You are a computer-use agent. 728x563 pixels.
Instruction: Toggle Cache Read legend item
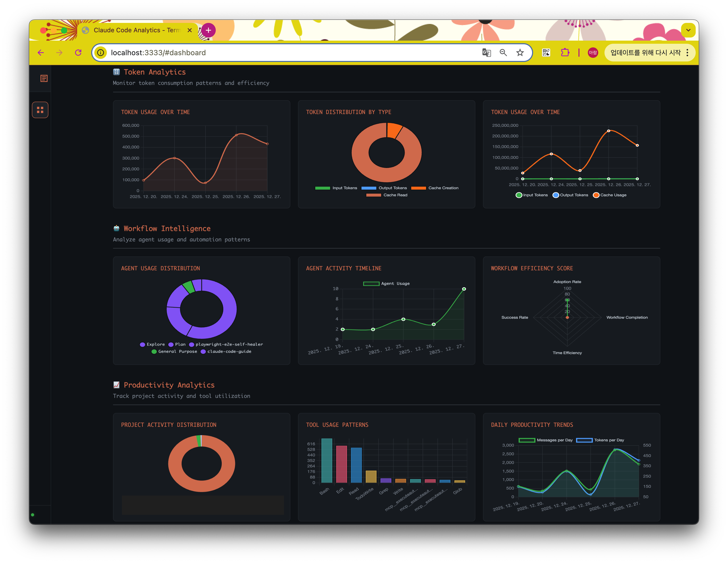(387, 195)
